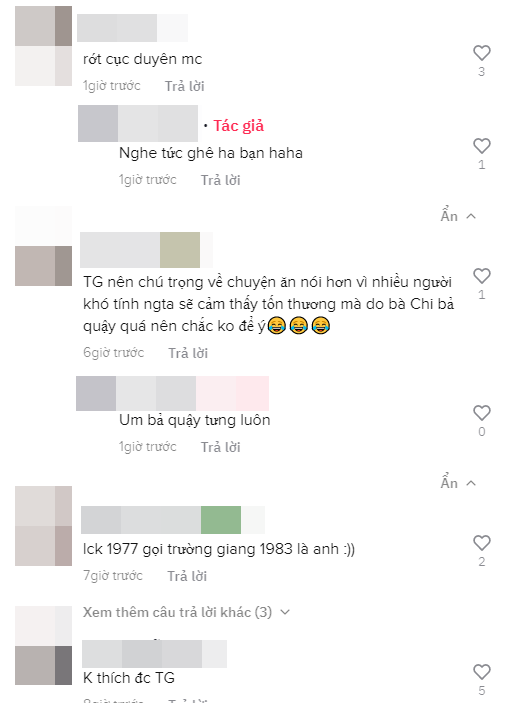Open the avatar beside "K thích đc TG"

click(x=43, y=646)
